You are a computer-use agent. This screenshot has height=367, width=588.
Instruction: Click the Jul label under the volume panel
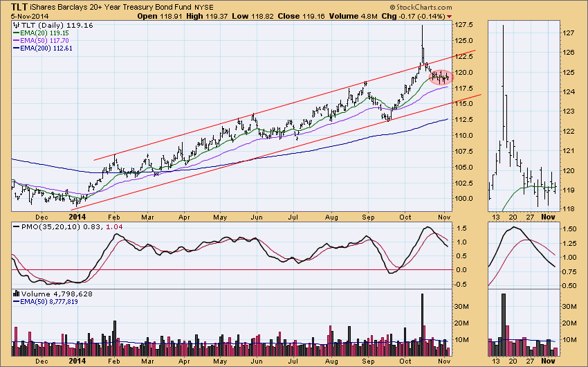pyautogui.click(x=293, y=361)
